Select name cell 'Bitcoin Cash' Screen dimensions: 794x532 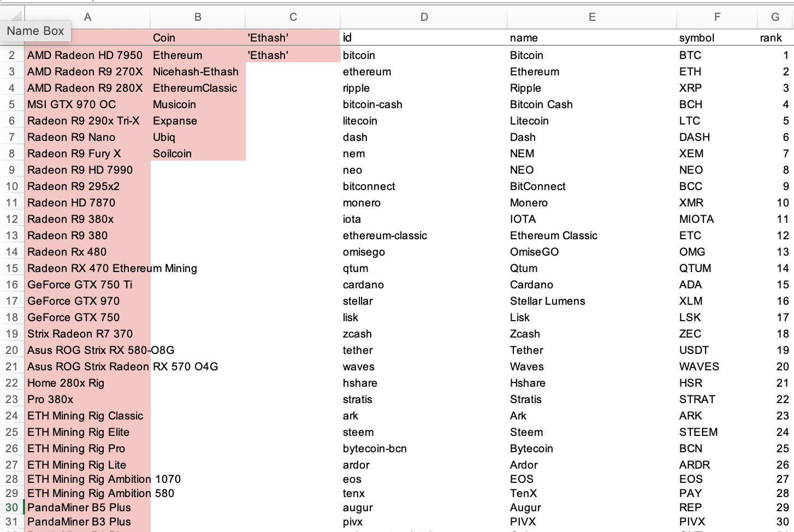(x=592, y=104)
